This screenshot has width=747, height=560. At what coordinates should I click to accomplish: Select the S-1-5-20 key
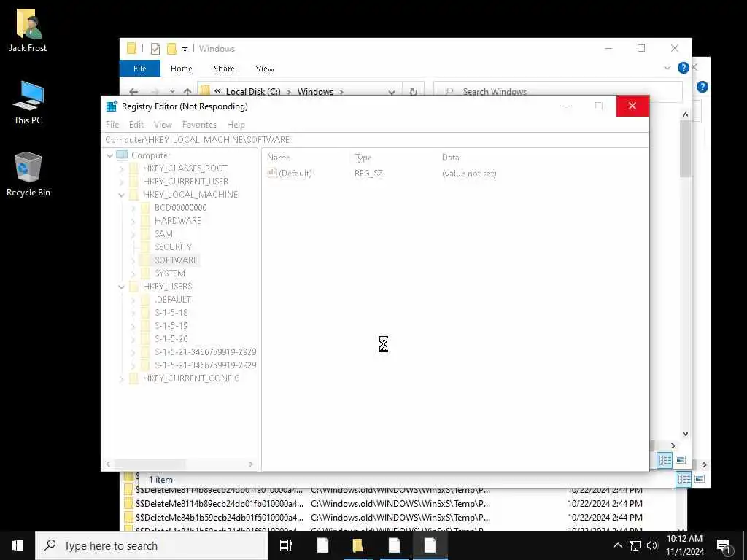(171, 339)
